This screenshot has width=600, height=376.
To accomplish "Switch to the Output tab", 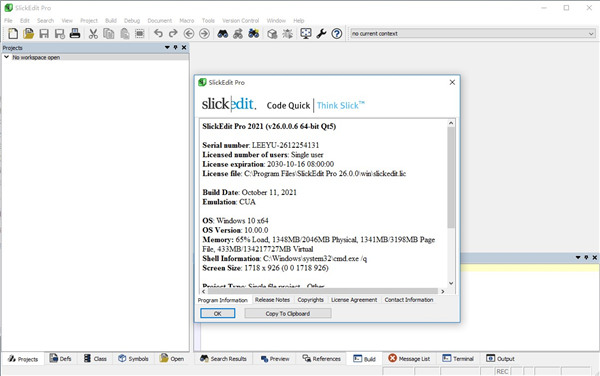I will point(501,359).
